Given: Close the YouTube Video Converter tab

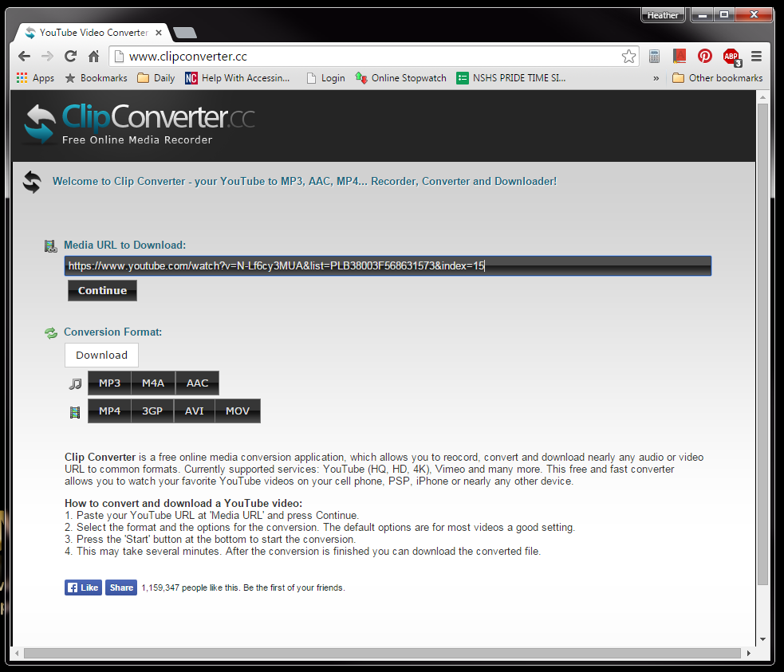Looking at the screenshot, I should [x=159, y=33].
